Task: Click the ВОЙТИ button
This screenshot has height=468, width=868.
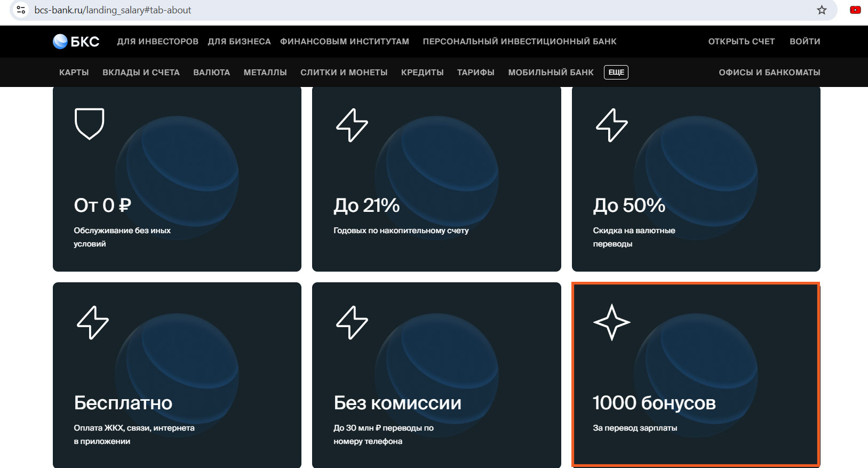Action: pos(805,42)
